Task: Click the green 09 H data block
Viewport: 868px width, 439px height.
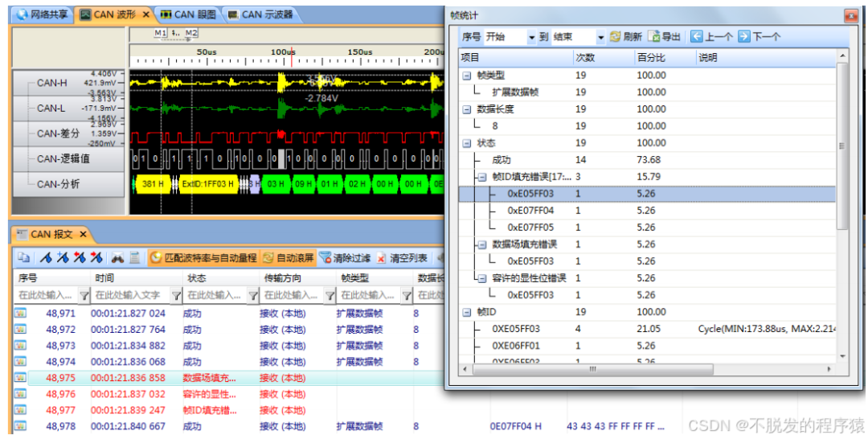Action: [303, 184]
